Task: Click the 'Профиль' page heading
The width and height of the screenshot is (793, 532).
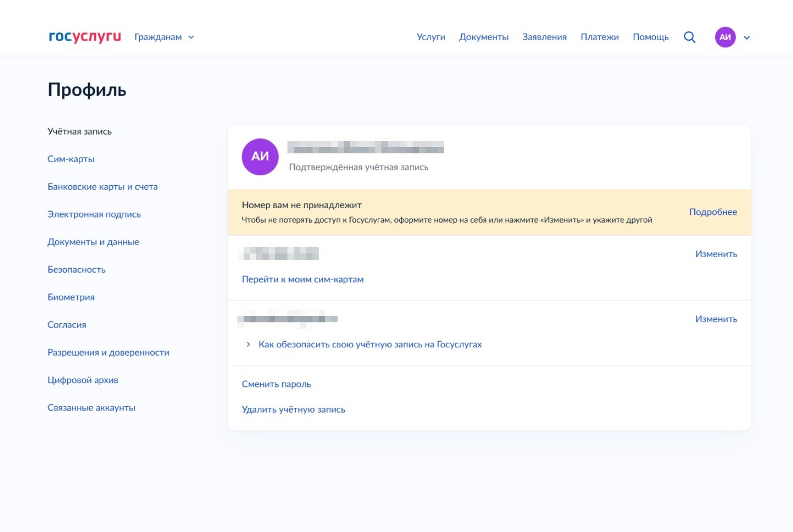Action: (x=87, y=90)
